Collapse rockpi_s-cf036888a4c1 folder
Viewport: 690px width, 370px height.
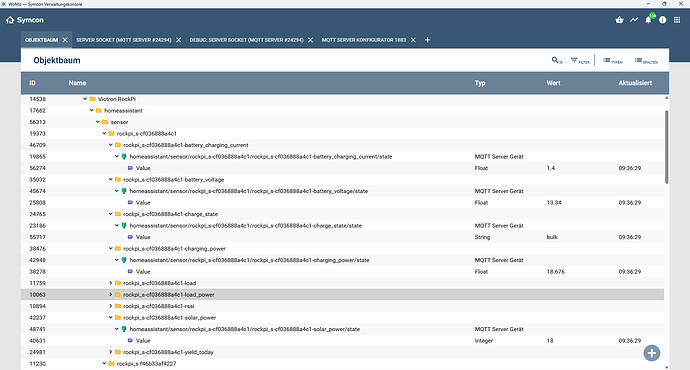(x=104, y=133)
